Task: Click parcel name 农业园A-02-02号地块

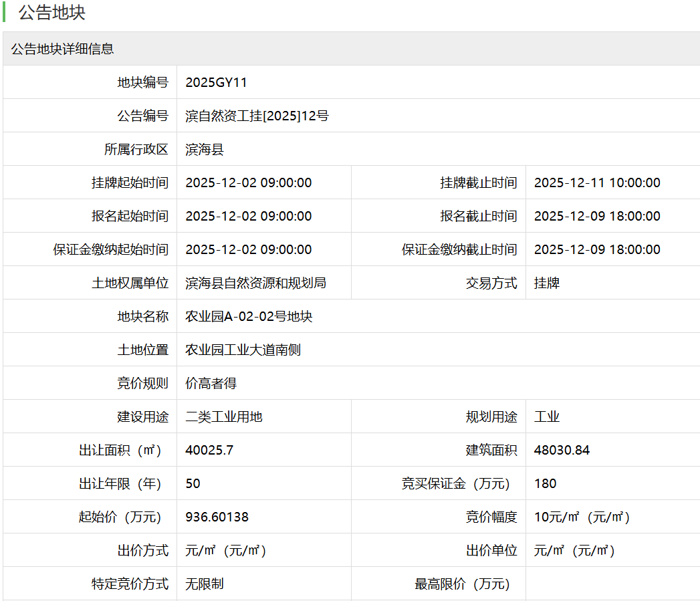Action: pos(249,316)
